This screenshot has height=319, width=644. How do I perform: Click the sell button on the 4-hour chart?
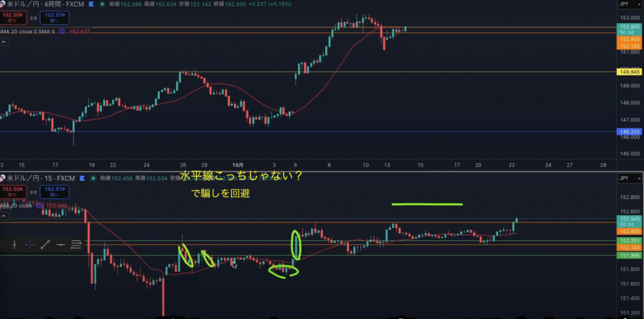[14, 17]
